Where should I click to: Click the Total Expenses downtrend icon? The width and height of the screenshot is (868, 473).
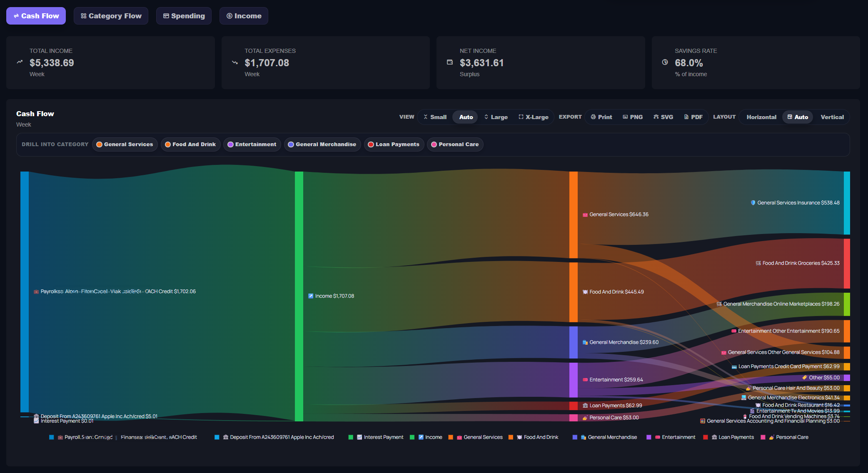click(235, 62)
